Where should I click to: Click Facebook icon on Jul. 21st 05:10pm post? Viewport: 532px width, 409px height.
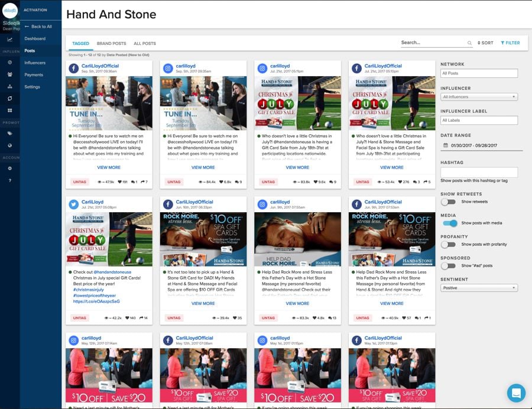356,68
